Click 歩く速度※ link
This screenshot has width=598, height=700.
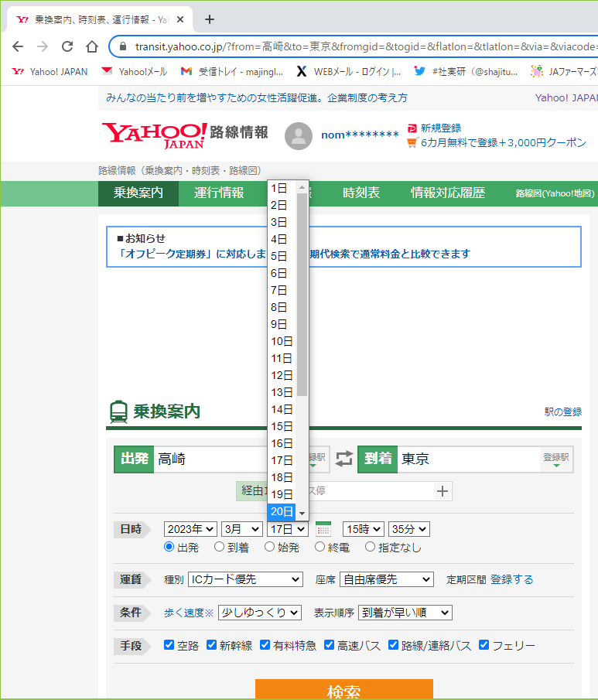(189, 613)
